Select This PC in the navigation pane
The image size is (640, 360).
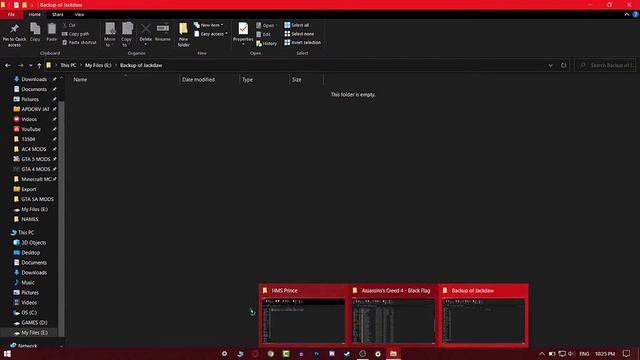click(x=26, y=233)
